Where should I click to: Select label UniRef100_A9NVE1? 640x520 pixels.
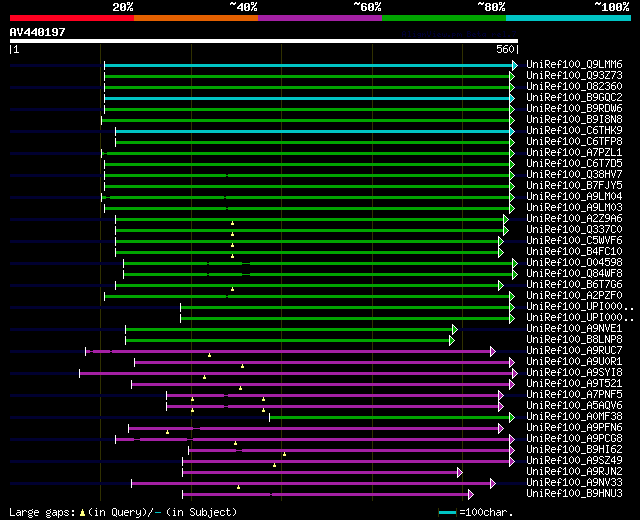[x=574, y=329]
